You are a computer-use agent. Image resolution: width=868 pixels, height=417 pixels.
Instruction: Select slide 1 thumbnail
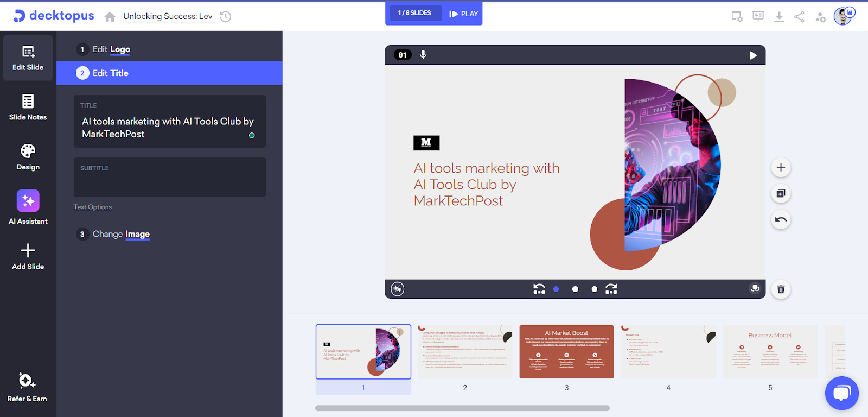[x=363, y=352]
